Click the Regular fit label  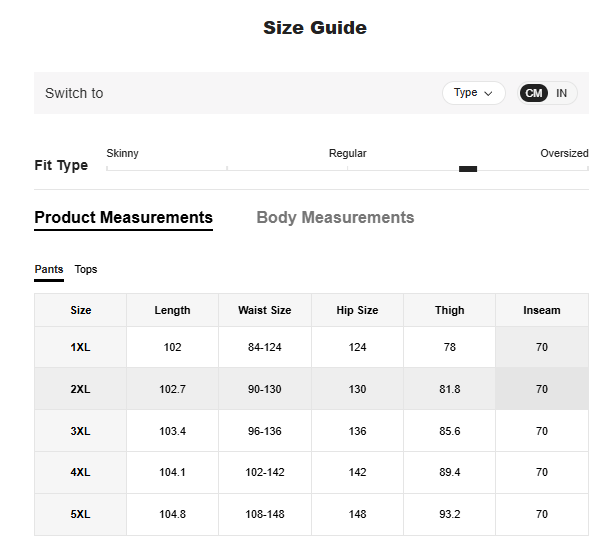pyautogui.click(x=347, y=153)
